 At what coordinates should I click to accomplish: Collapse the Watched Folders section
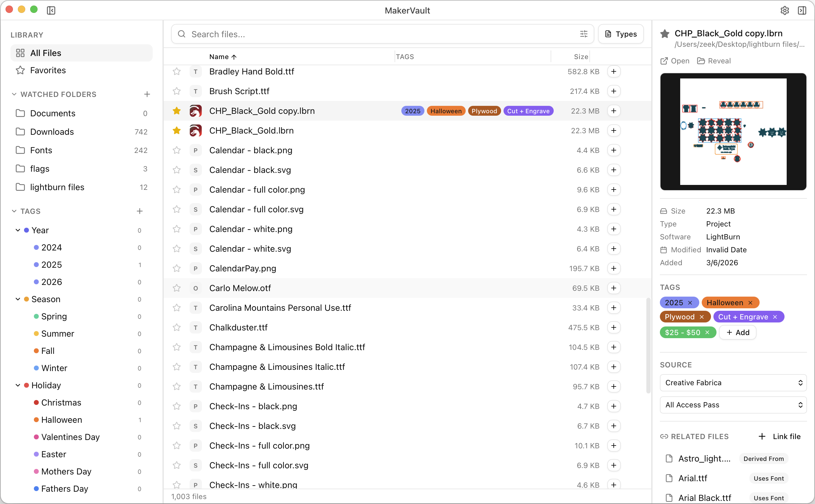[14, 94]
